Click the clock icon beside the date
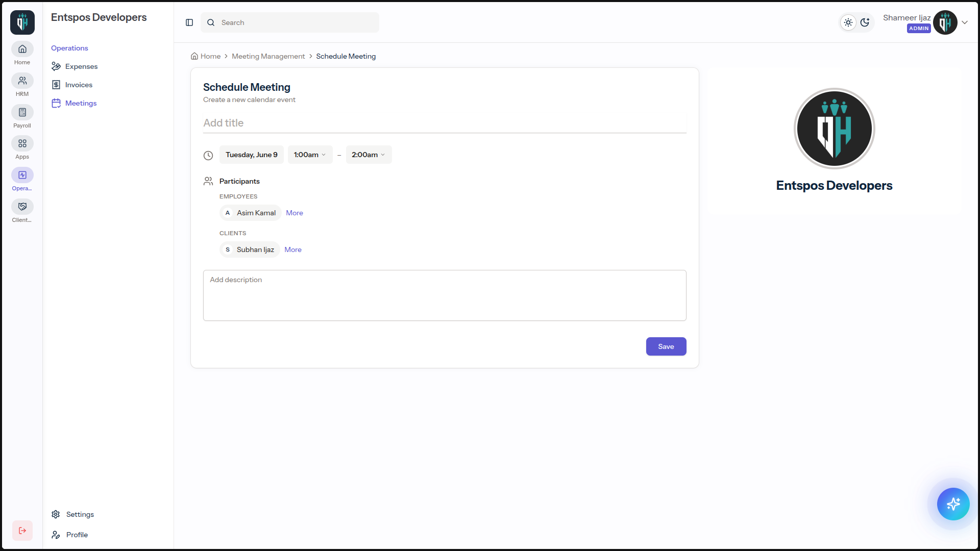 click(x=208, y=156)
